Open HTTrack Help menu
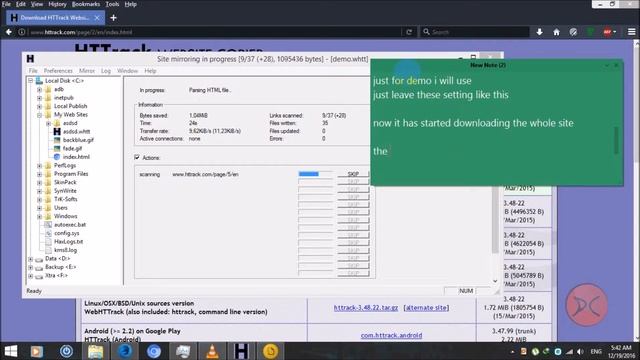The height and width of the screenshot is (360, 640). pos(150,71)
